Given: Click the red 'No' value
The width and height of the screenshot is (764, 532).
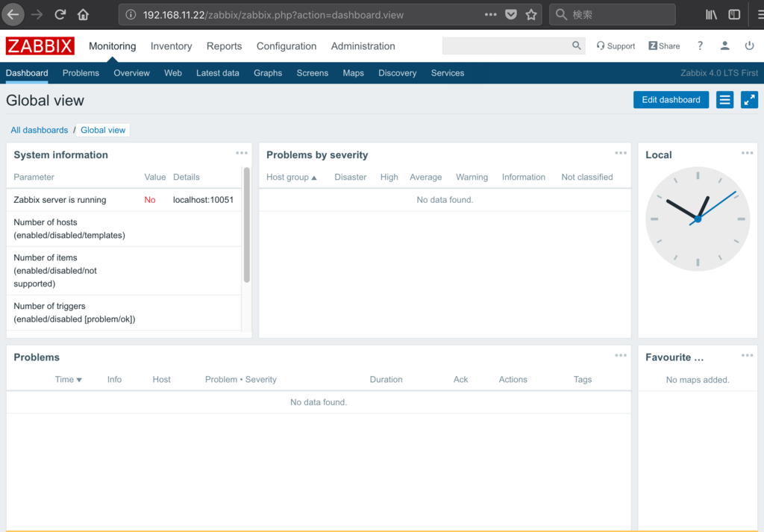Looking at the screenshot, I should point(150,200).
